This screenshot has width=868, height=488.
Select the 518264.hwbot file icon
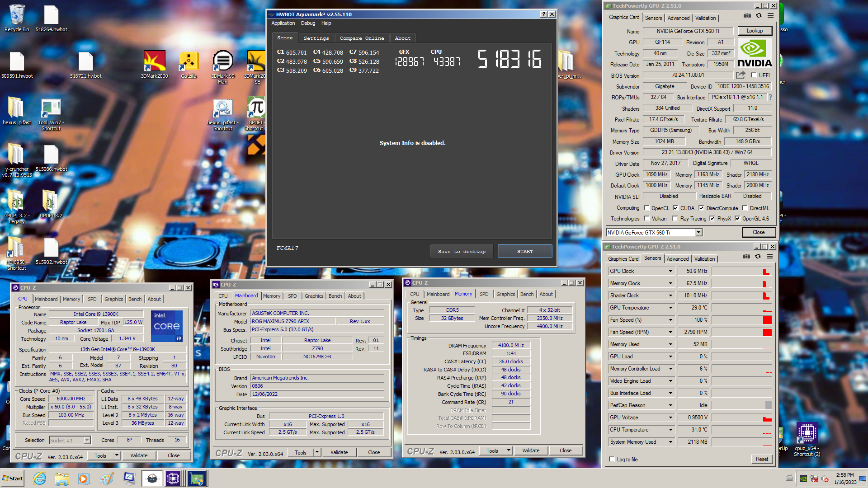tap(51, 19)
